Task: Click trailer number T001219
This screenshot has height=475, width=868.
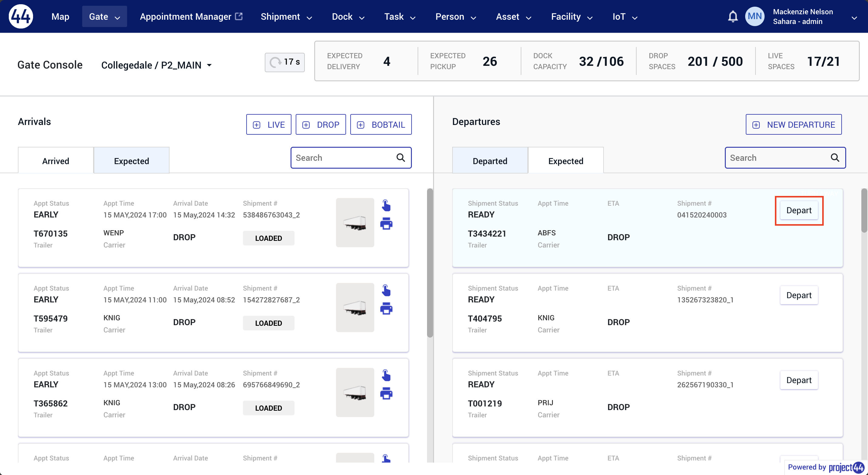Action: coord(485,403)
